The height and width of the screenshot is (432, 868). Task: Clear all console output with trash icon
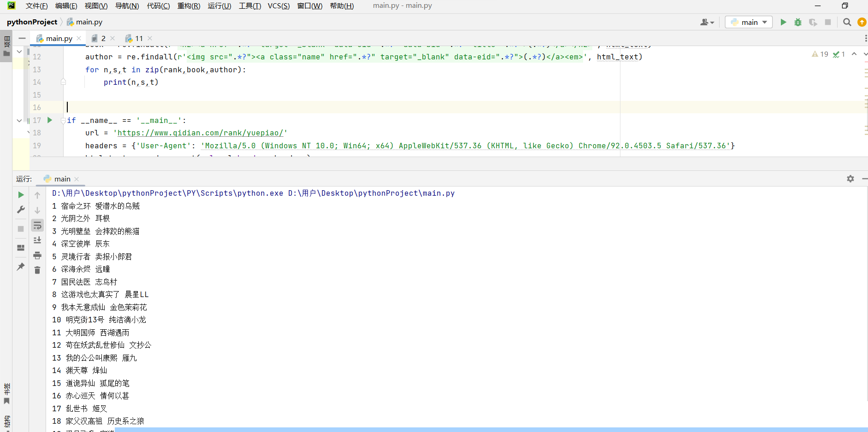coord(37,270)
